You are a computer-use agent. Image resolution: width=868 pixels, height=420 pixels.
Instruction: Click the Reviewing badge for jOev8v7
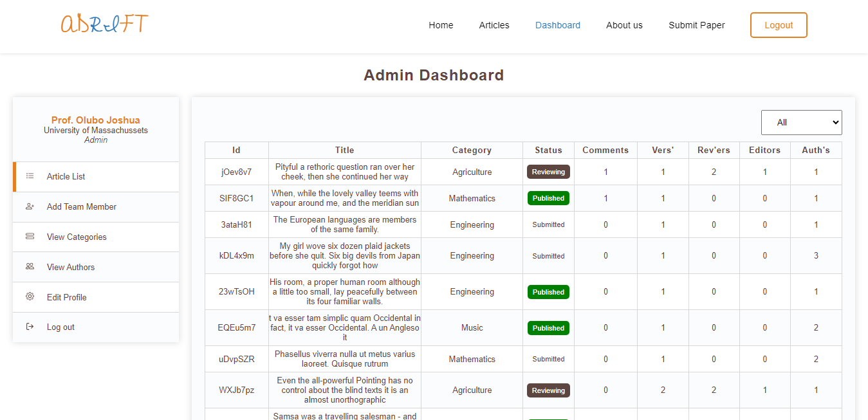tap(548, 172)
